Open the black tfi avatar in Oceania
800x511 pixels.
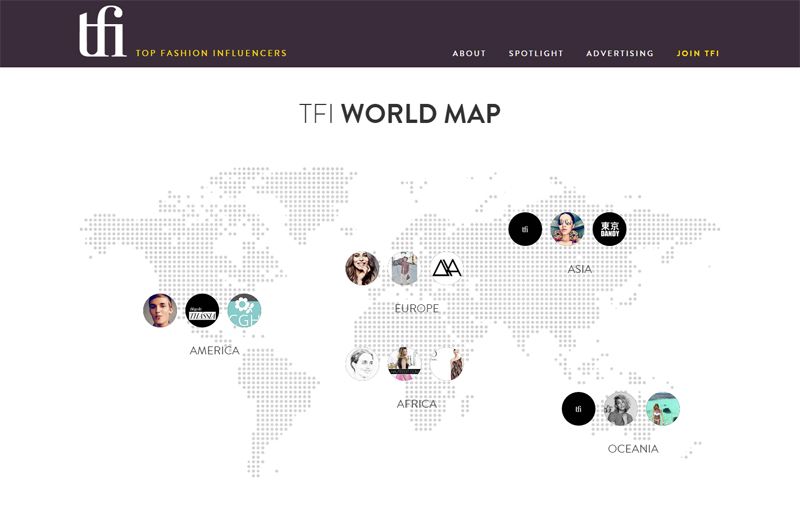pyautogui.click(x=579, y=408)
